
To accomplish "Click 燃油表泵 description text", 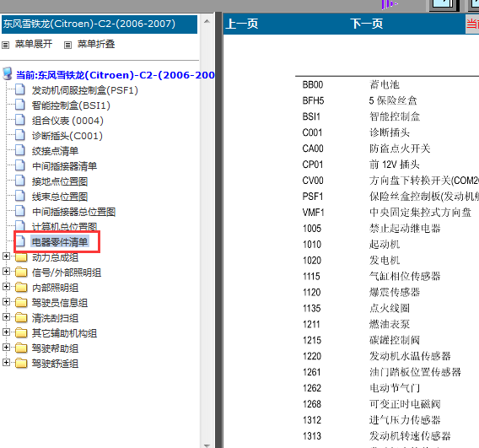I will (x=390, y=324).
